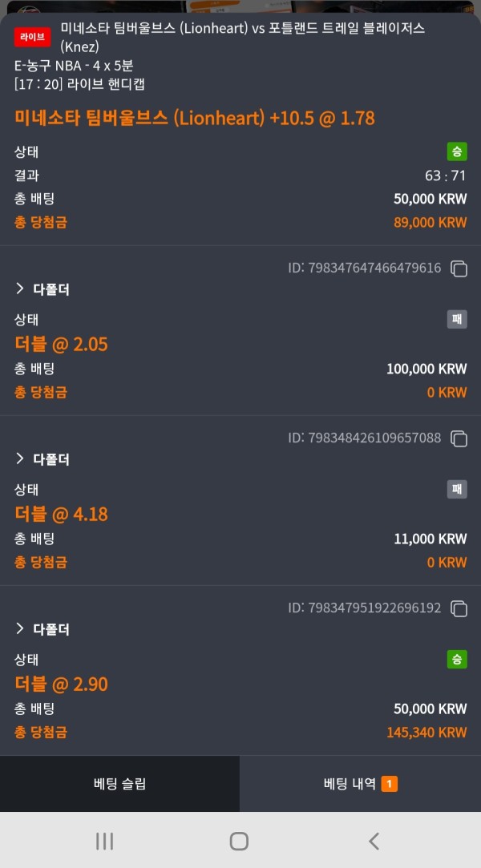The image size is (481, 868).
Task: Copy bet ID 798348426109657088
Action: [x=458, y=438]
